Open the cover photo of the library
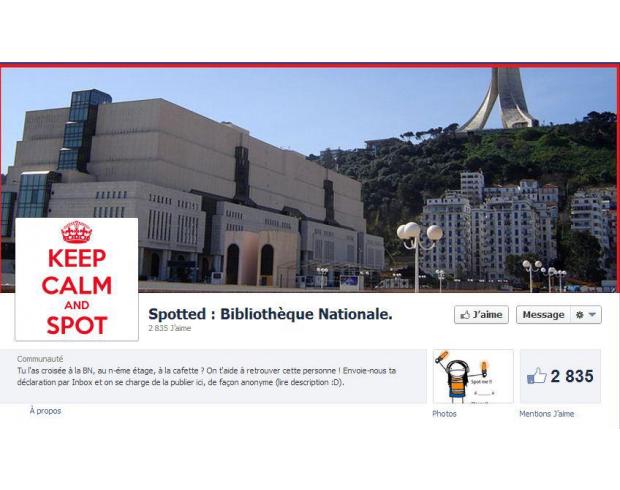This screenshot has width=620, height=490. [x=308, y=180]
